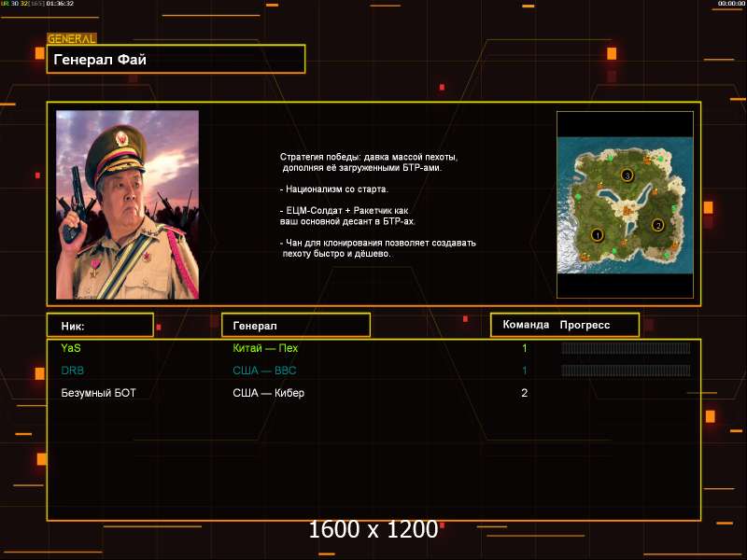Click the GENERAL label tag
Viewport: 747px width, 560px height.
point(72,38)
